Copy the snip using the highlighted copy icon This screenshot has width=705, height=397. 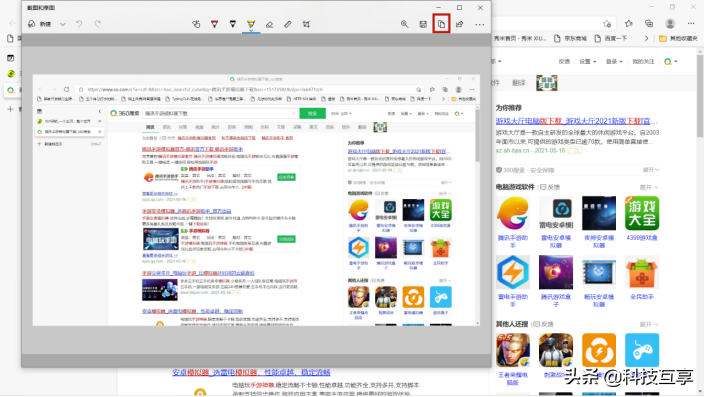(x=442, y=24)
